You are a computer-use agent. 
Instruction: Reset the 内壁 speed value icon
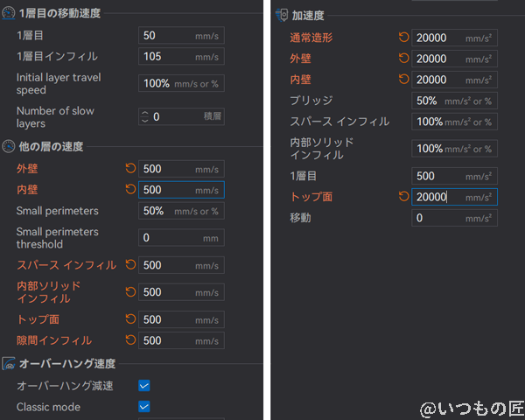[130, 189]
